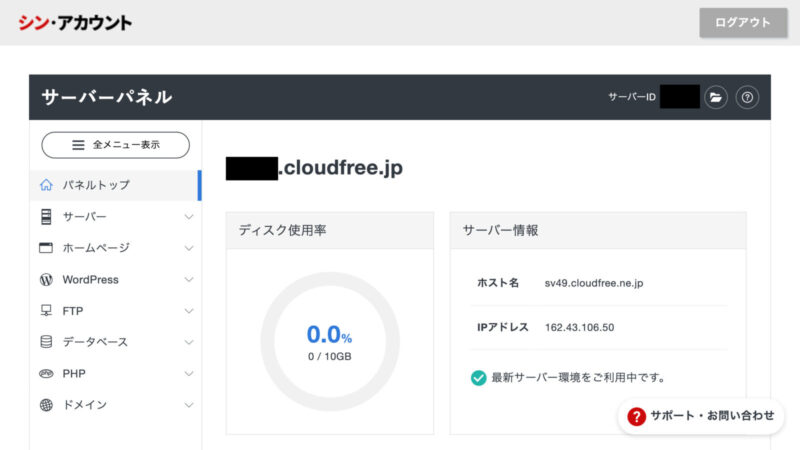800x450 pixels.
Task: Expand the PHP menu chevron
Action: (189, 374)
